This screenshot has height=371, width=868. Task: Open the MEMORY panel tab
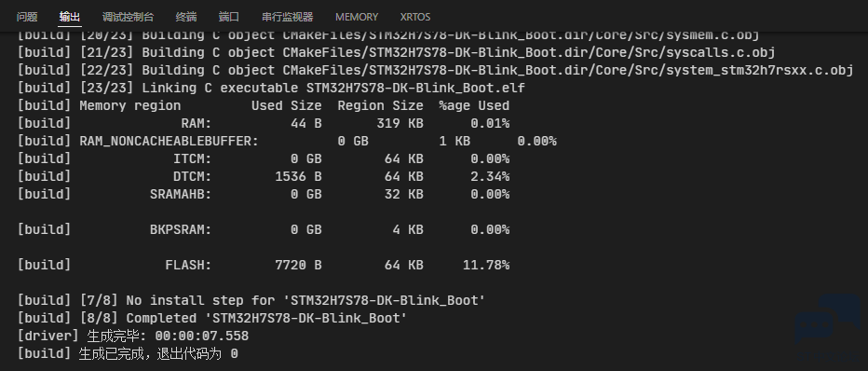[x=357, y=17]
